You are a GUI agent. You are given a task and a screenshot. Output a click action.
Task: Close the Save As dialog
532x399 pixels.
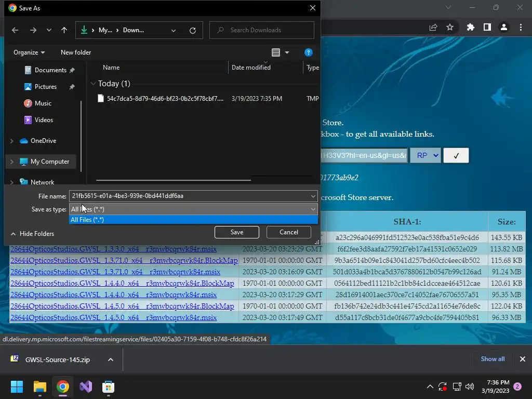pyautogui.click(x=312, y=8)
